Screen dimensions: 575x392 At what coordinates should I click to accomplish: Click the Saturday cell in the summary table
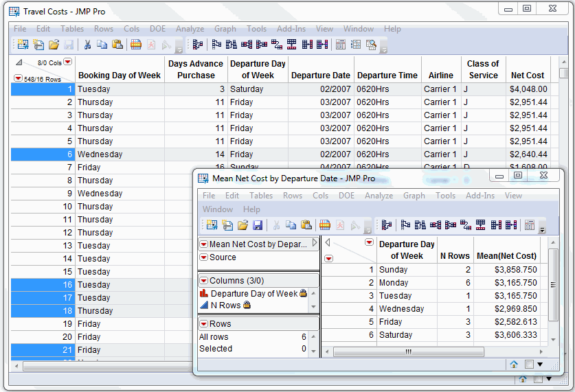[x=396, y=335]
